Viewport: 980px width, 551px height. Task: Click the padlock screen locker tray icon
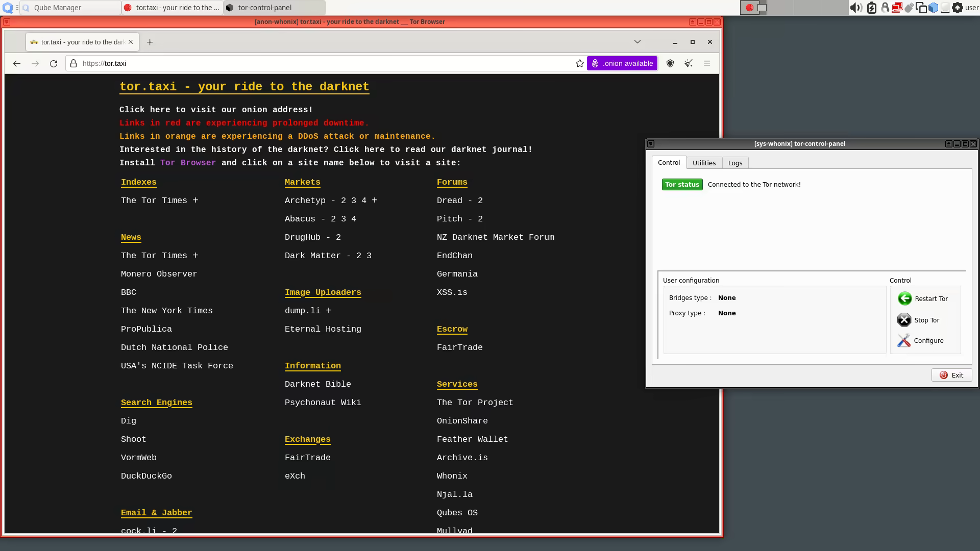pos(885,8)
